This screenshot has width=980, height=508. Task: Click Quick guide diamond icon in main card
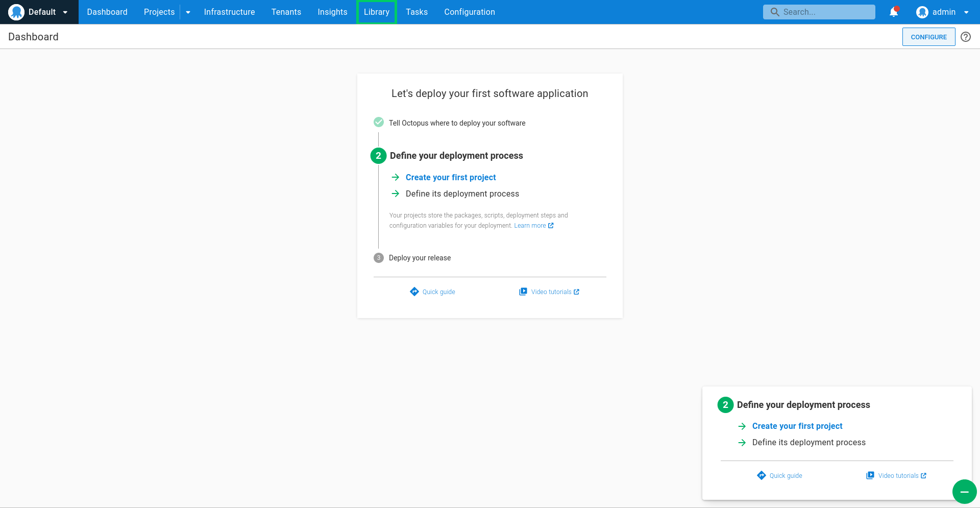pyautogui.click(x=414, y=292)
